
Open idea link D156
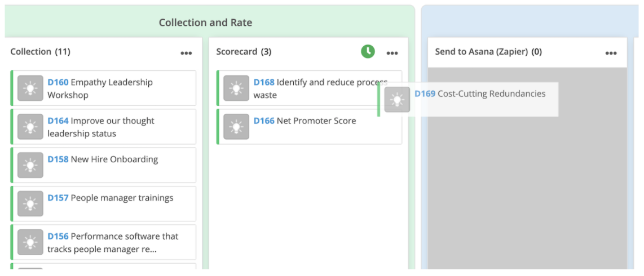click(x=58, y=237)
